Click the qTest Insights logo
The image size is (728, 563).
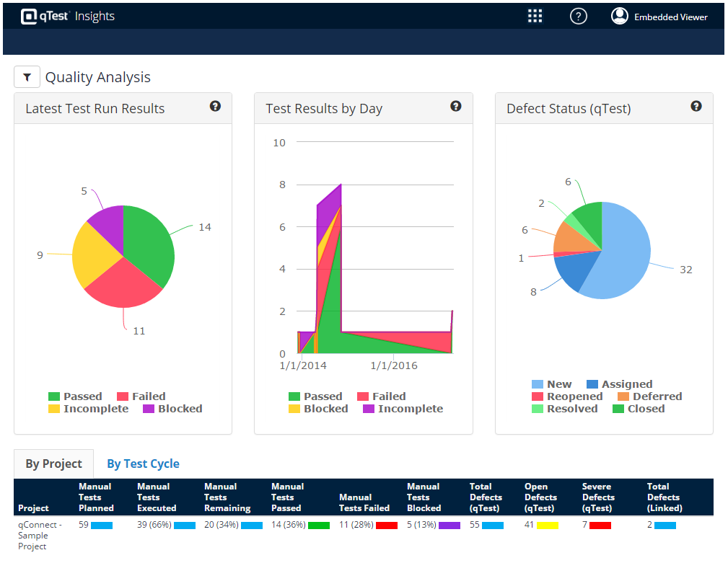tap(68, 16)
